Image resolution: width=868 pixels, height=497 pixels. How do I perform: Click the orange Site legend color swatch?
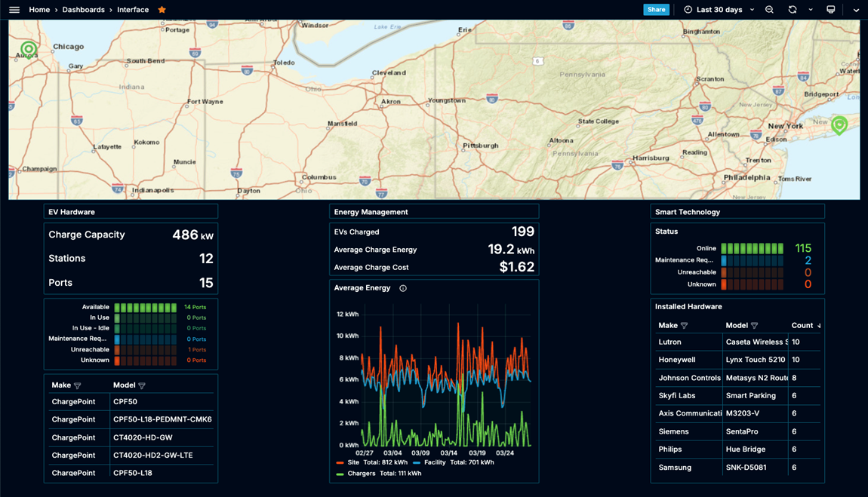tap(340, 463)
